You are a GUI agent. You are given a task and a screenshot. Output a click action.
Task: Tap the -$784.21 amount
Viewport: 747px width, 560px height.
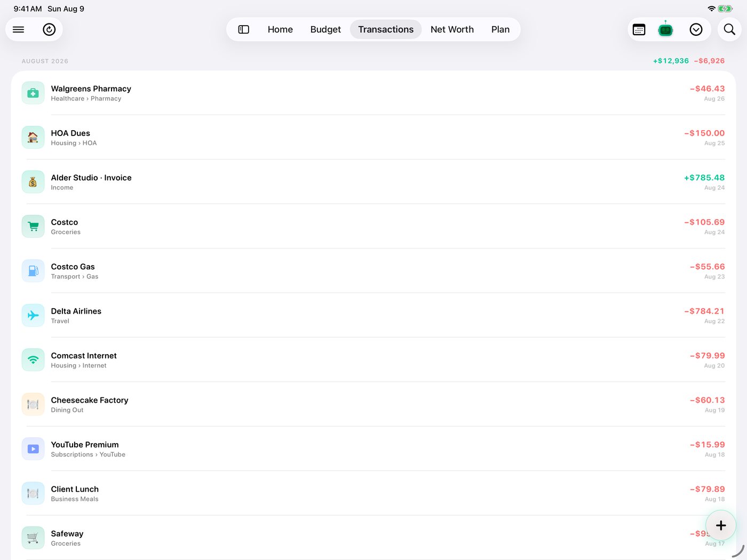(x=704, y=311)
